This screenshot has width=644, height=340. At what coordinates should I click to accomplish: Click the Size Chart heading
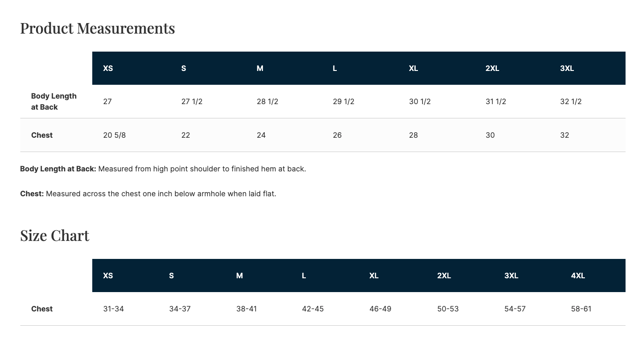55,235
